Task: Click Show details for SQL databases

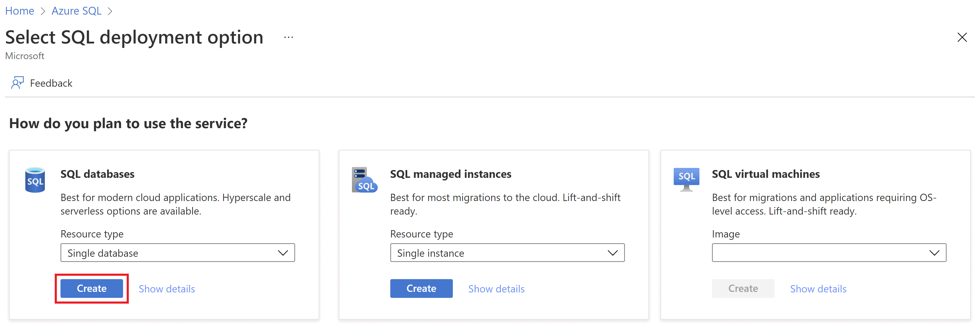Action: click(x=166, y=288)
